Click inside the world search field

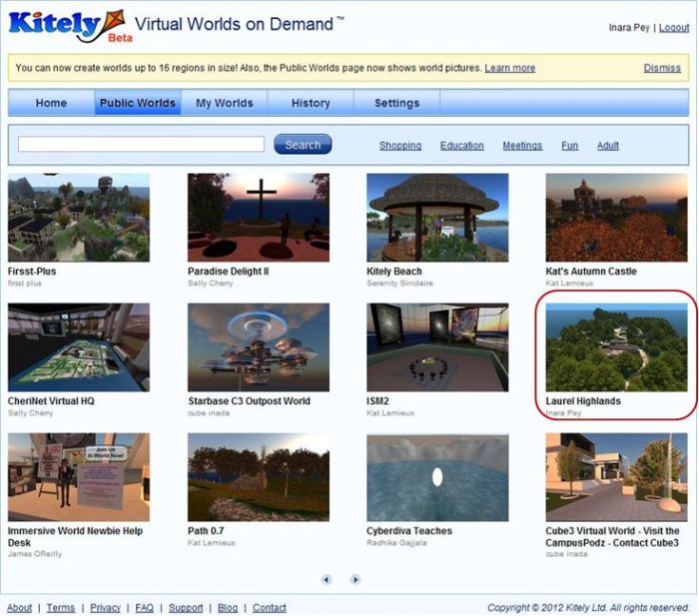click(141, 145)
